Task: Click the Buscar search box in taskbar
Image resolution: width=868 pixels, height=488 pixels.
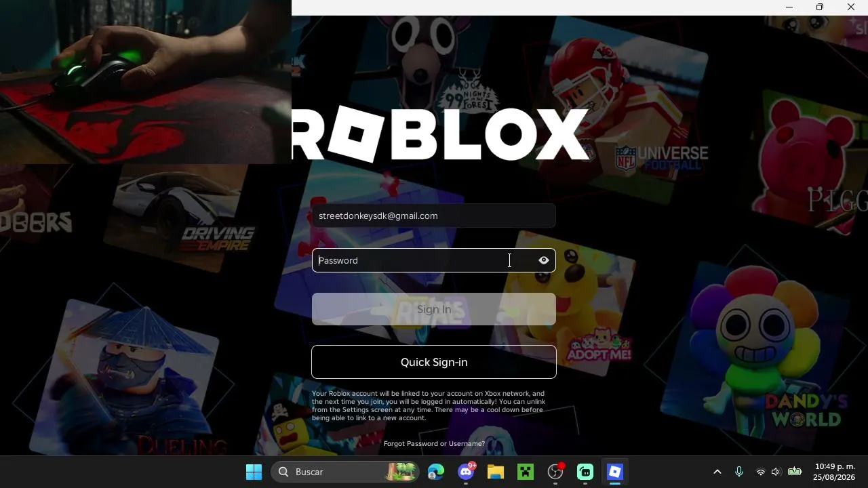Action: coord(346,472)
